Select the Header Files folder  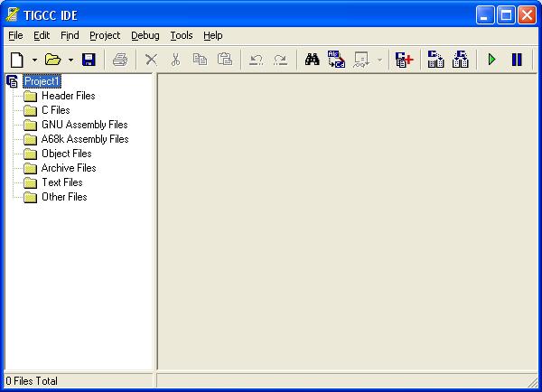click(x=69, y=96)
